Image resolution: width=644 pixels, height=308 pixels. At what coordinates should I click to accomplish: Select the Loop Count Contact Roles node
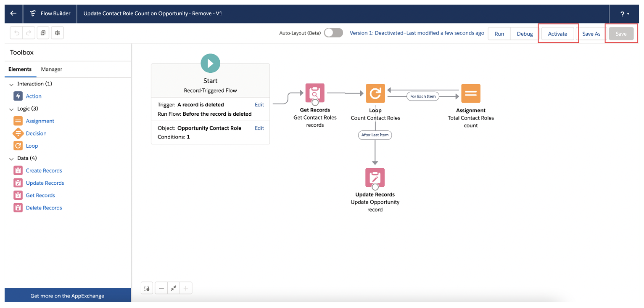tap(375, 93)
